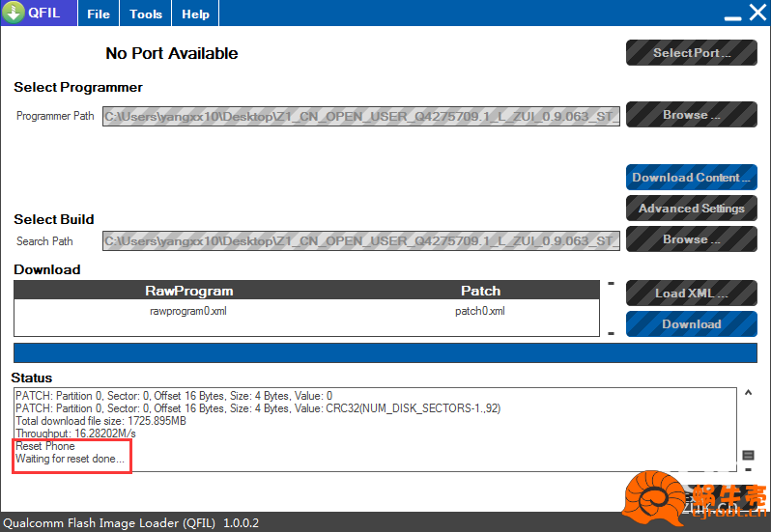Screen dimensions: 771x532
Task: Select the patch0.xml entry
Action: click(x=480, y=311)
